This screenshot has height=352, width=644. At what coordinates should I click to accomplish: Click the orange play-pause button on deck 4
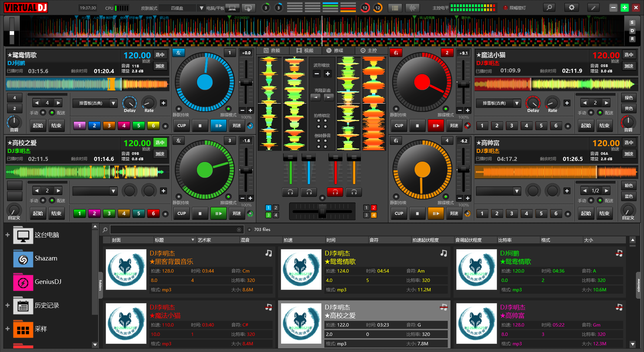coord(436,214)
